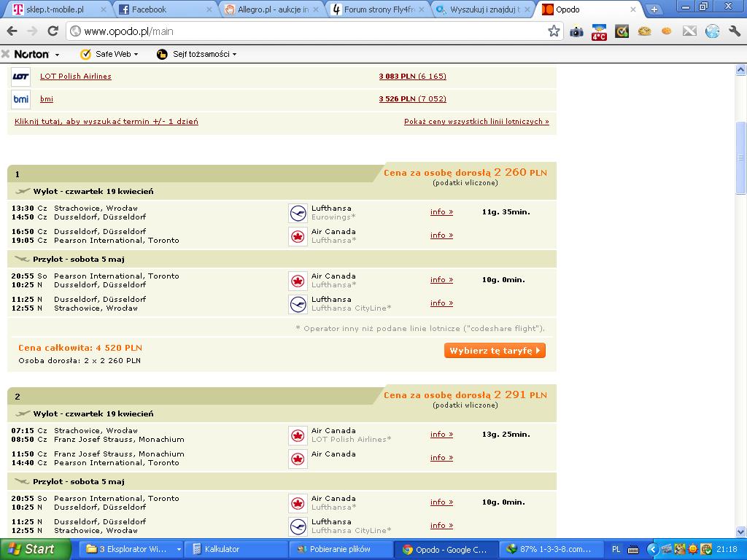Image resolution: width=747 pixels, height=560 pixels.
Task: Switch to the Wyszukuj i znajduj tab
Action: point(484,9)
